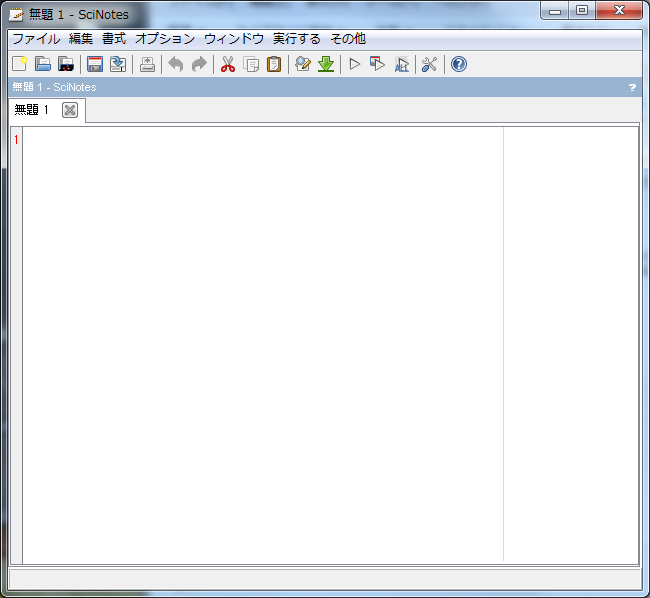Screen dimensions: 650x598
Task: Open the 実行する menu
Action: click(x=297, y=39)
